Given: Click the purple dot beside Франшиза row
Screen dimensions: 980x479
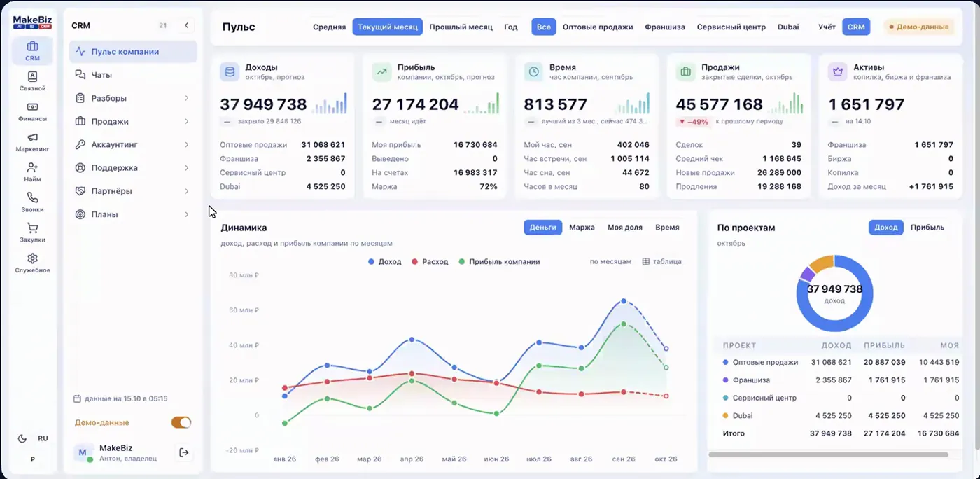Looking at the screenshot, I should point(725,380).
